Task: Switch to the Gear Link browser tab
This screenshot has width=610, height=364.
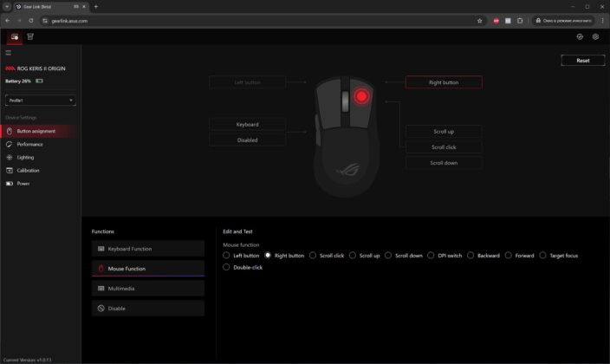Action: click(x=50, y=7)
